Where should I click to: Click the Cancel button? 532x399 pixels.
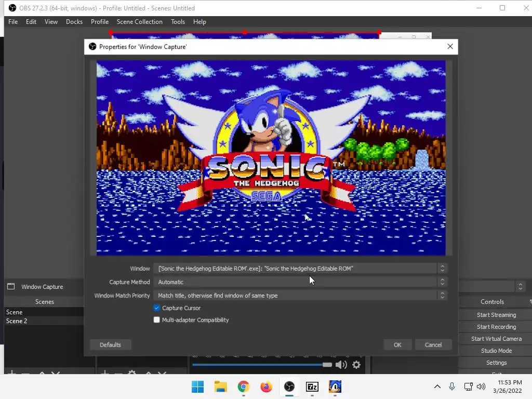pos(433,345)
